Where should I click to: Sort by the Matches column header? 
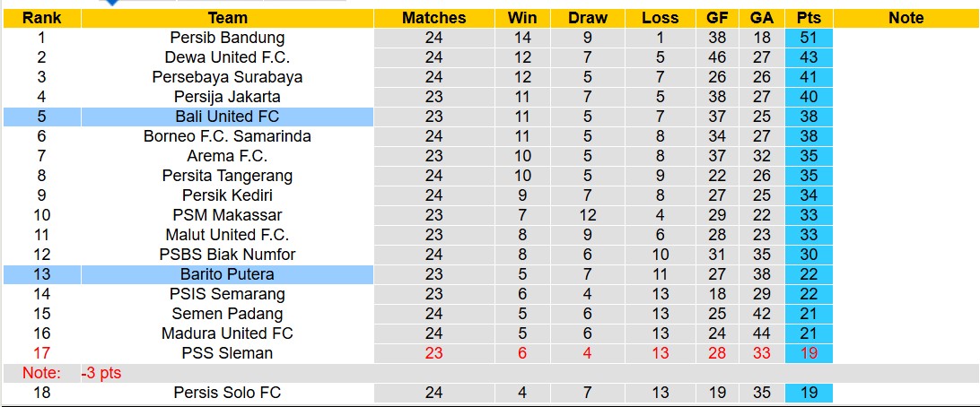point(434,18)
